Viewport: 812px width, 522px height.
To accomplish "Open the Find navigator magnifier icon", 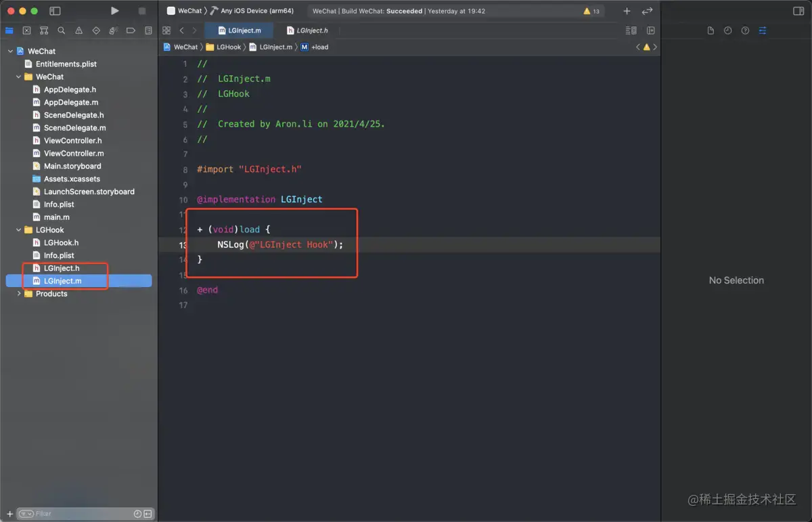I will tap(62, 30).
